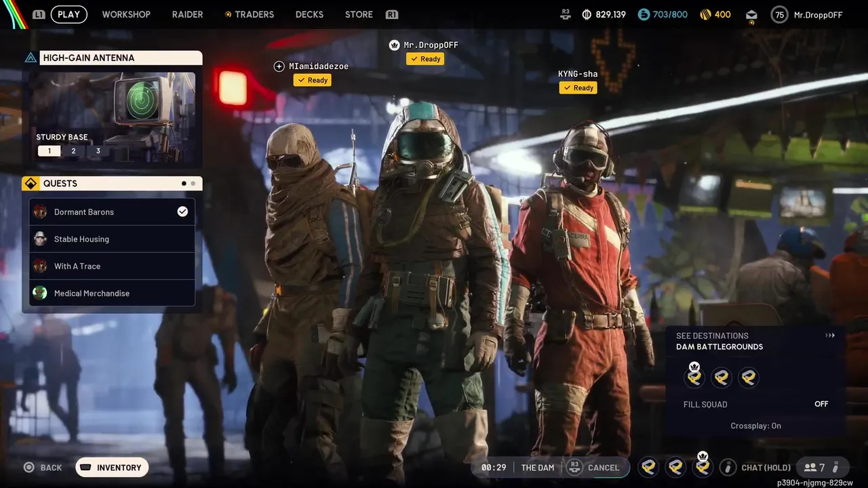This screenshot has height=488, width=868.
Task: Toggle the Ready badge under Mr.DroppOFF
Action: pos(425,59)
